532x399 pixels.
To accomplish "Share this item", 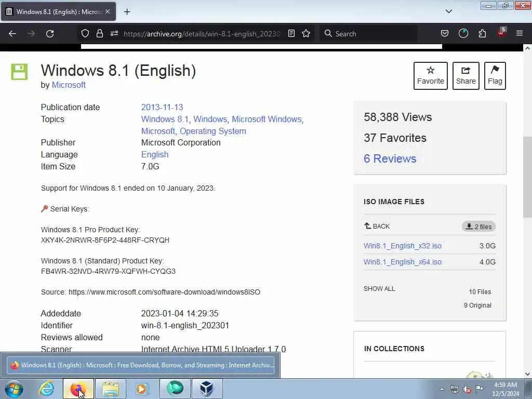I will [x=466, y=76].
